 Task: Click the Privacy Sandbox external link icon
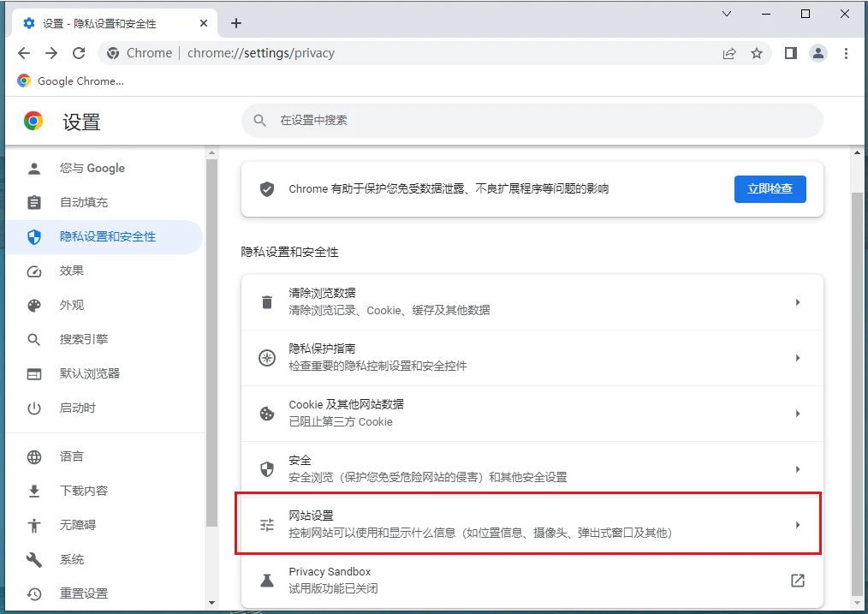(x=798, y=581)
